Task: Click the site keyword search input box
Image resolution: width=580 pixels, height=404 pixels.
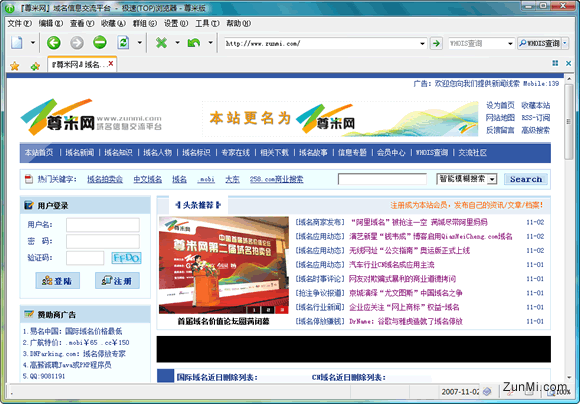Action: point(382,179)
